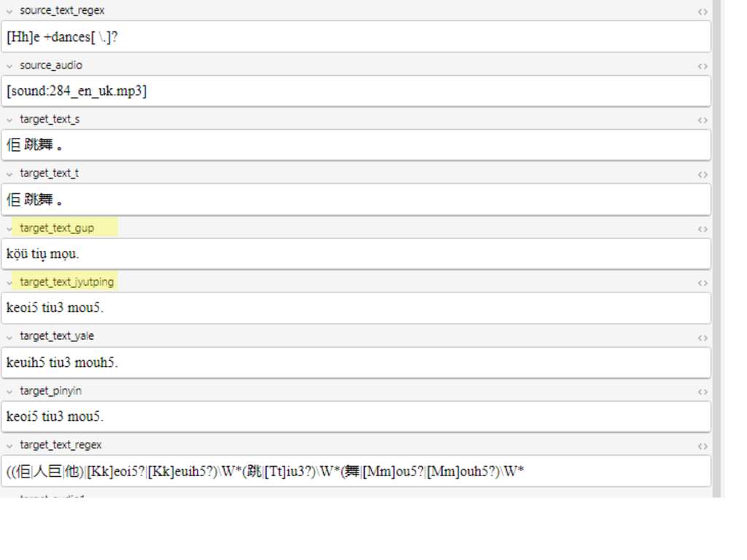Collapse the target_text_s field
747x560 pixels.
click(x=9, y=120)
